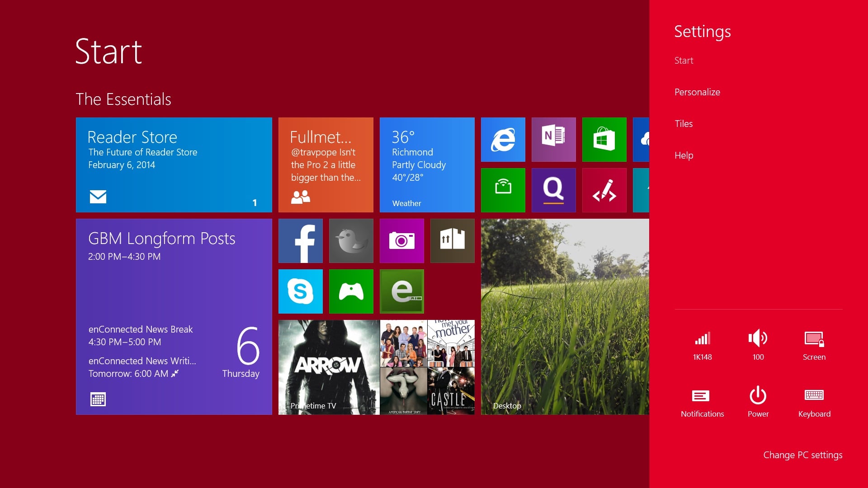Open the Xbox Games controller tile
Viewport: 868px width, 488px height.
351,291
